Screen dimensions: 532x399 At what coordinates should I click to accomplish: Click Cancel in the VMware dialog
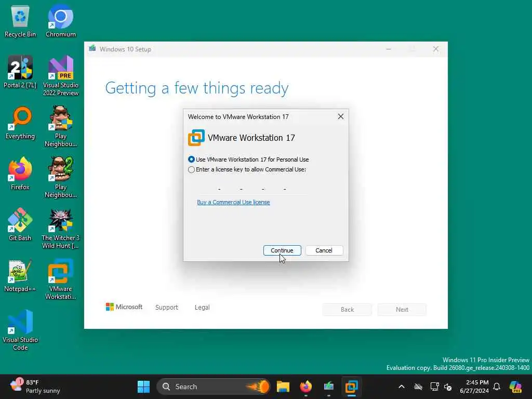tap(324, 250)
